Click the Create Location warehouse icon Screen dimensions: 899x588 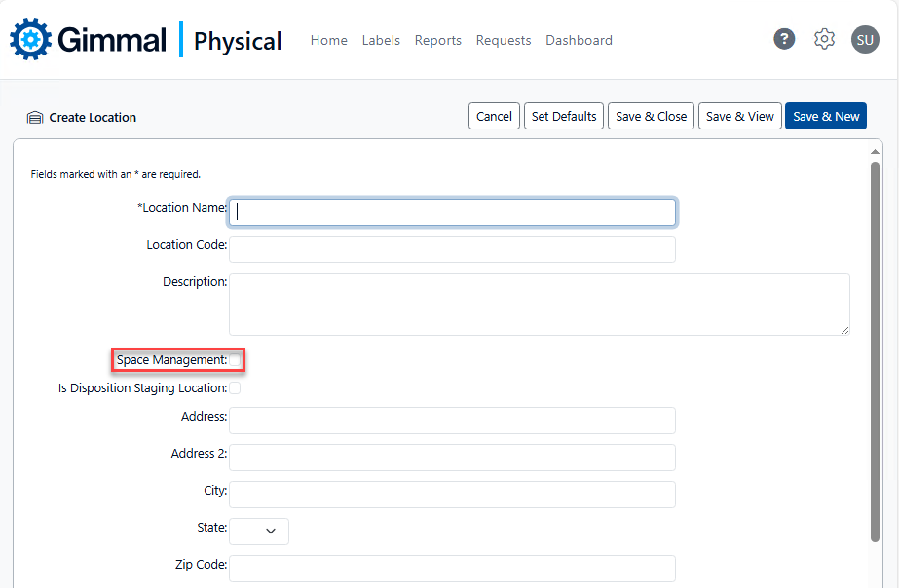(35, 118)
